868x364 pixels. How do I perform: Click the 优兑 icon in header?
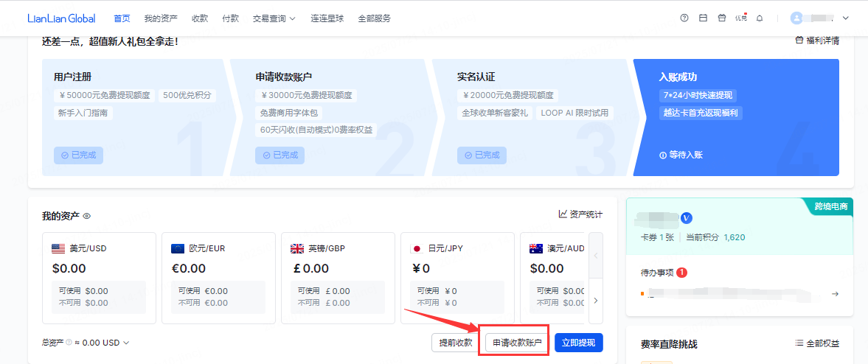741,18
